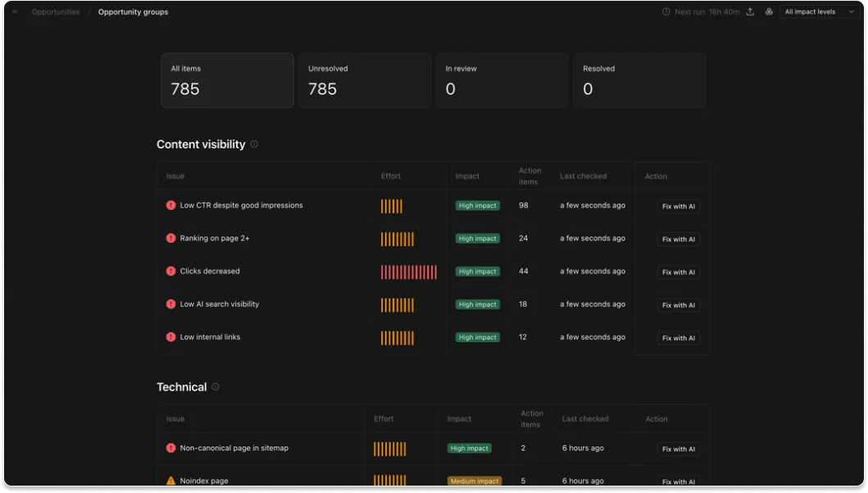Click the red alert icon for Non-canonical page

[x=170, y=448]
